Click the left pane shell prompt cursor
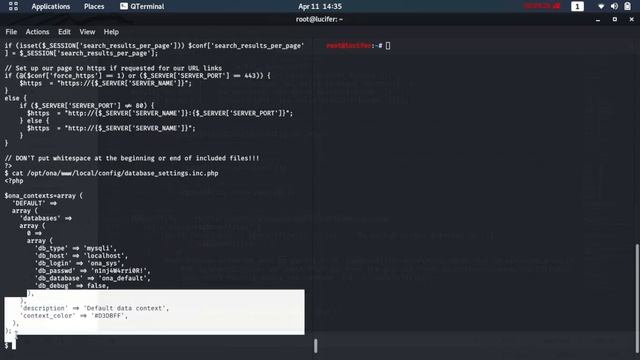Image resolution: width=640 pixels, height=360 pixels. coord(13,345)
